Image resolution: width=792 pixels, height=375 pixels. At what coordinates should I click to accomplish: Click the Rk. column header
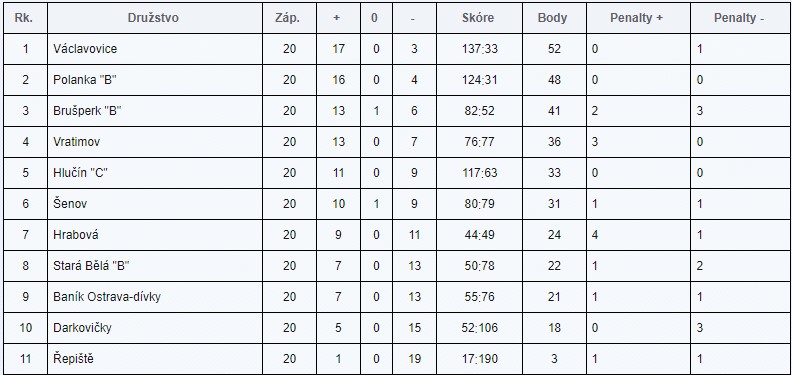(x=25, y=18)
